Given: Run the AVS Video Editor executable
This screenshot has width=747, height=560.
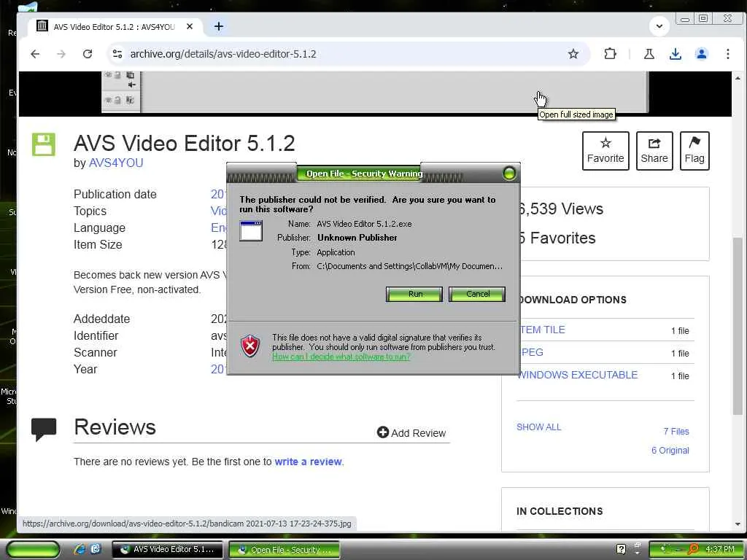Looking at the screenshot, I should click(x=414, y=294).
